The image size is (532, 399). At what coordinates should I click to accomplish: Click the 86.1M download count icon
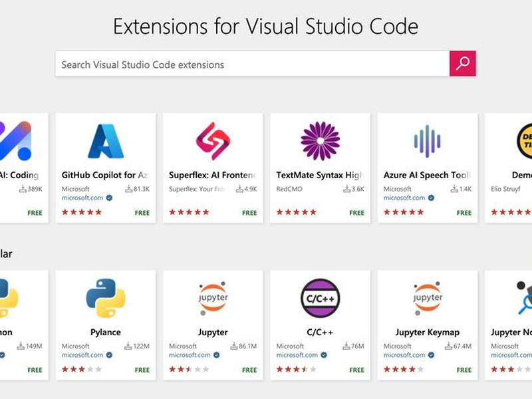click(233, 346)
